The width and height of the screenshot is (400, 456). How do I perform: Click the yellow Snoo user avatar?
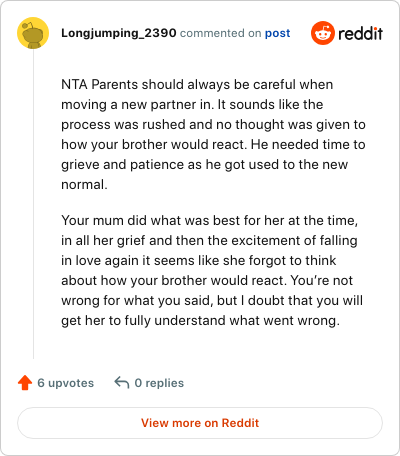(33, 33)
